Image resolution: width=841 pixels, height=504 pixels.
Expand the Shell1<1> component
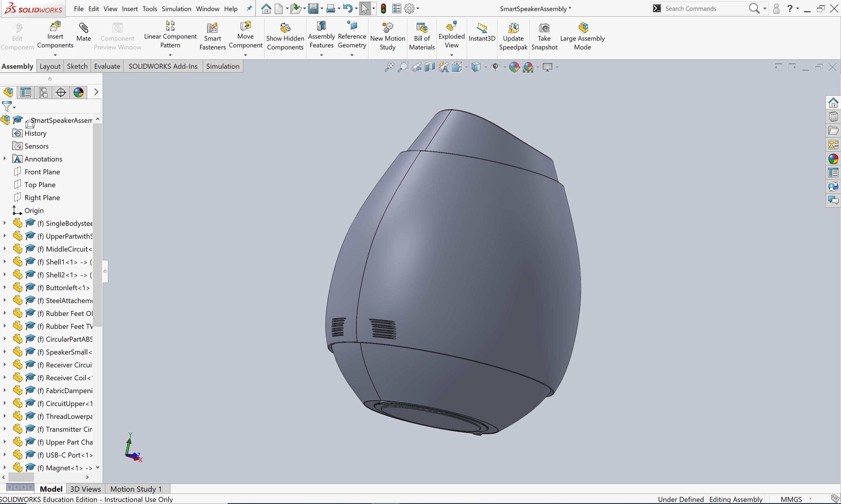coord(5,262)
